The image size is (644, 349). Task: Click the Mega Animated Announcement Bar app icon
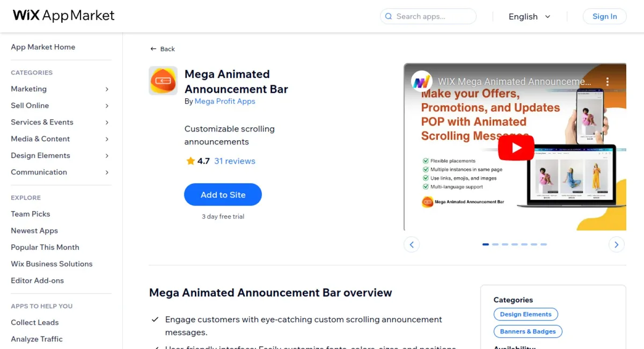coord(163,81)
